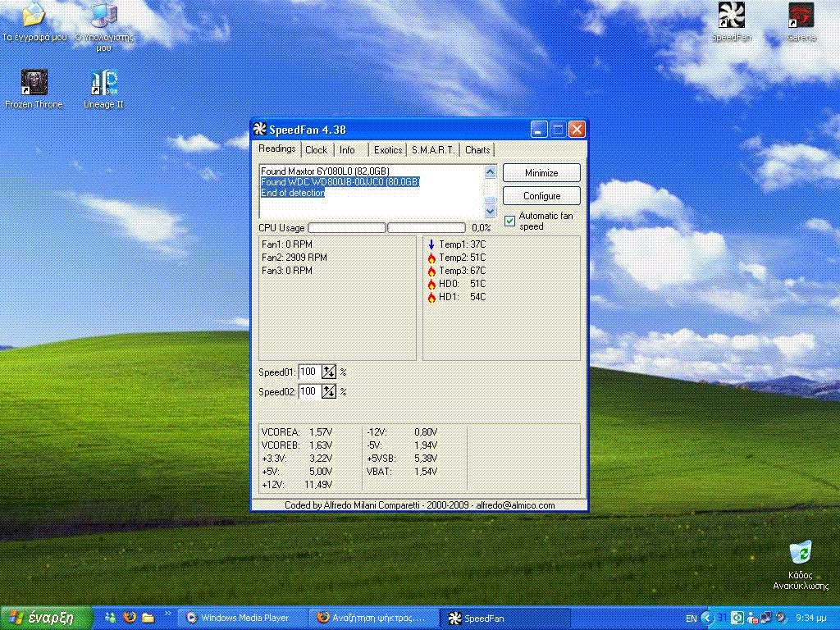Switch to the Clock tab
The image size is (840, 630).
coord(316,150)
